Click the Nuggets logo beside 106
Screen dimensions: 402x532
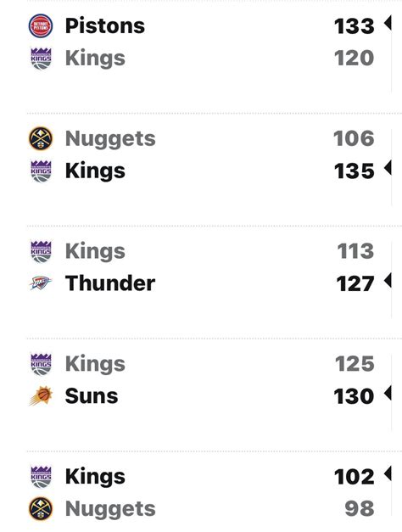tap(41, 138)
